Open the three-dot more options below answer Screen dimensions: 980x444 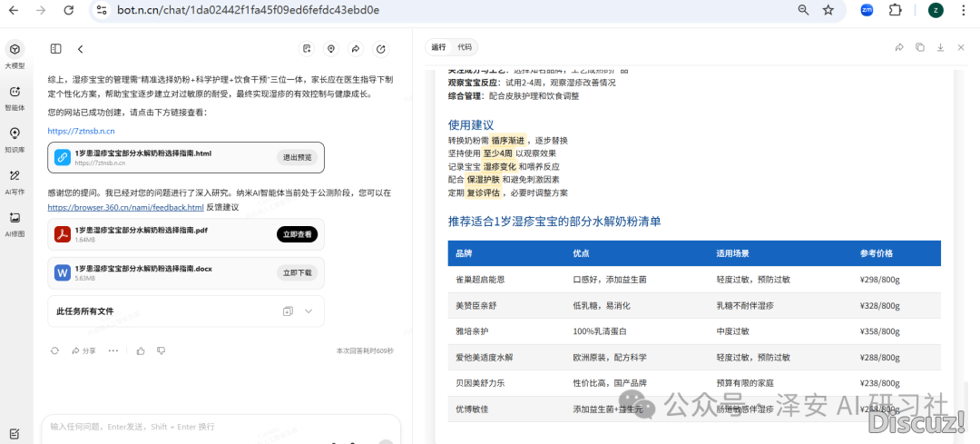(x=113, y=350)
